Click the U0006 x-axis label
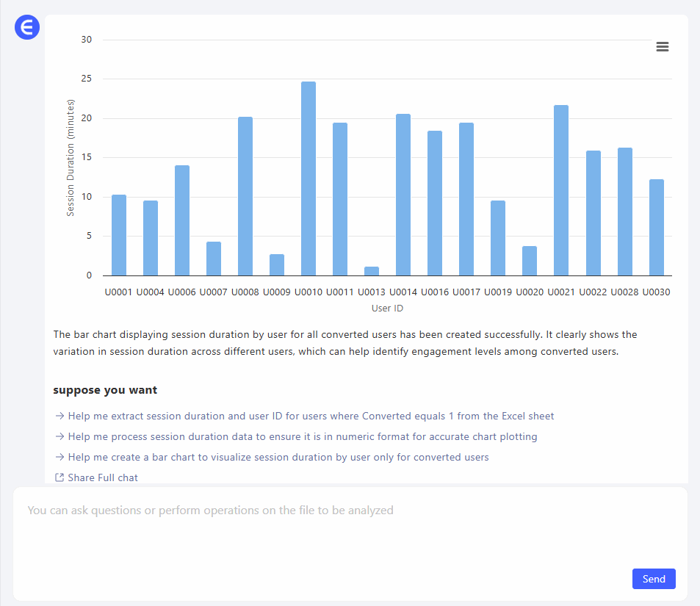 [x=182, y=292]
